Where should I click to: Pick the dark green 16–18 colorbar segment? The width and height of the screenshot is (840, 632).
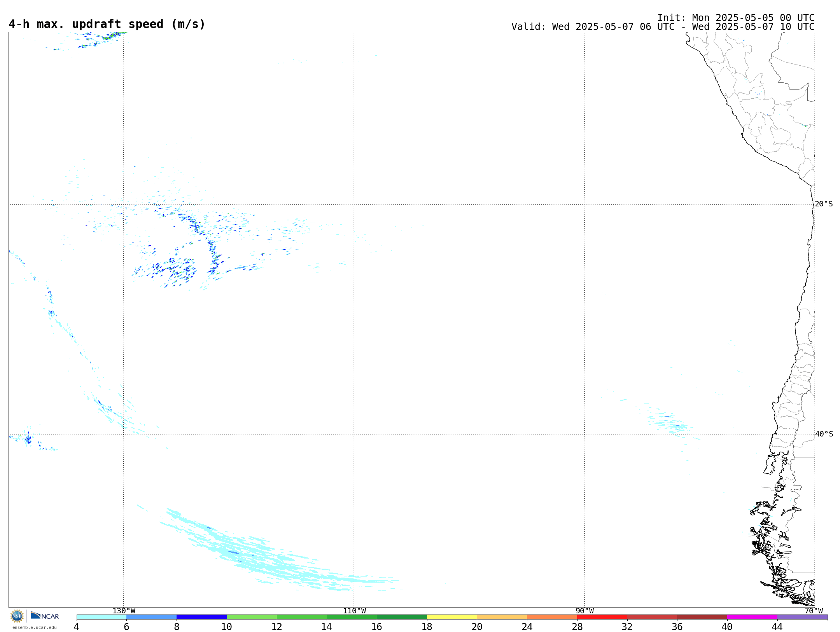(402, 617)
